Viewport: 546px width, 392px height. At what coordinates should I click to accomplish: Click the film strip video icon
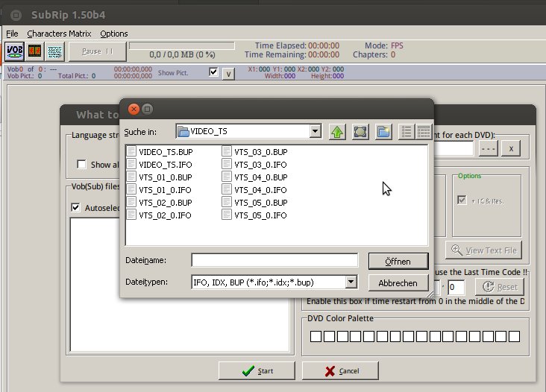click(35, 51)
